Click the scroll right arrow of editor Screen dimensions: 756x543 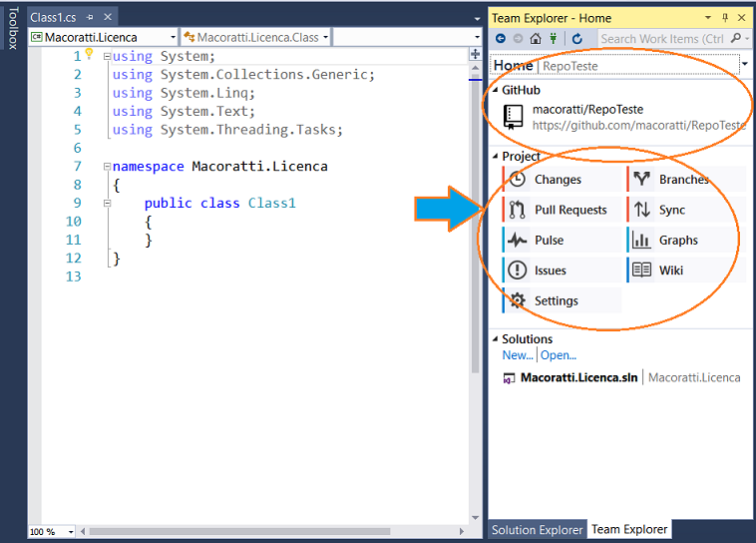[x=462, y=531]
